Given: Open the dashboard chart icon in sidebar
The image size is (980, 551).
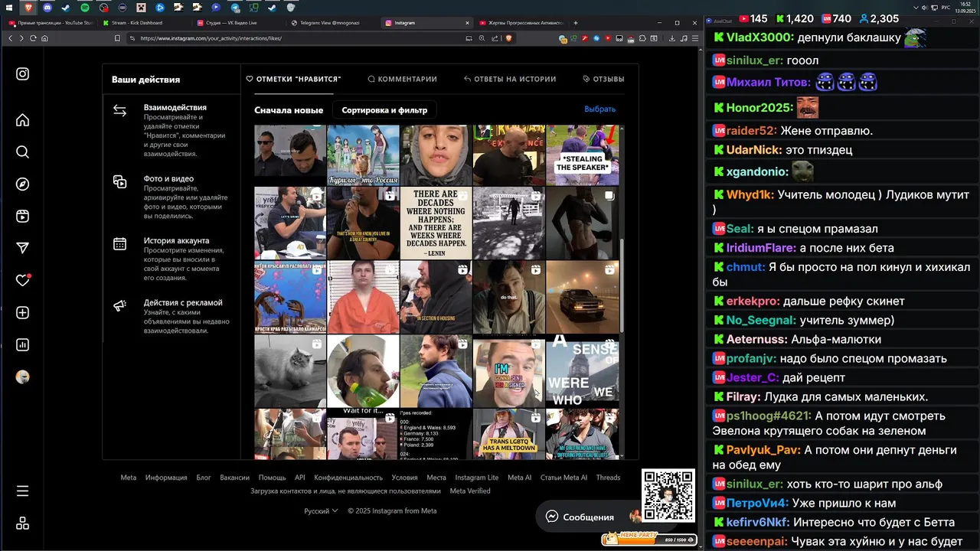Looking at the screenshot, I should click(x=23, y=345).
